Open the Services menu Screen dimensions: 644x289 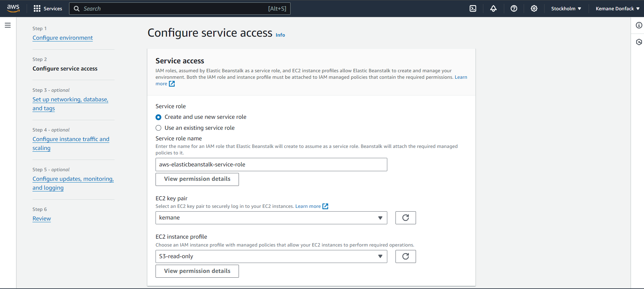click(x=48, y=9)
